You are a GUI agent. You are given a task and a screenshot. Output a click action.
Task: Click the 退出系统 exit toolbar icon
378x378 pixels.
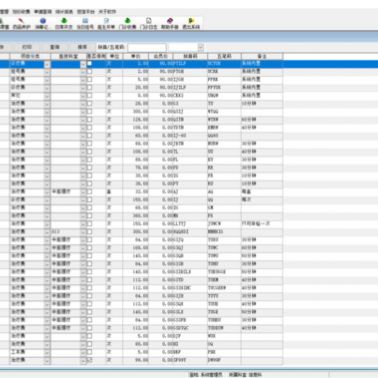(x=191, y=24)
